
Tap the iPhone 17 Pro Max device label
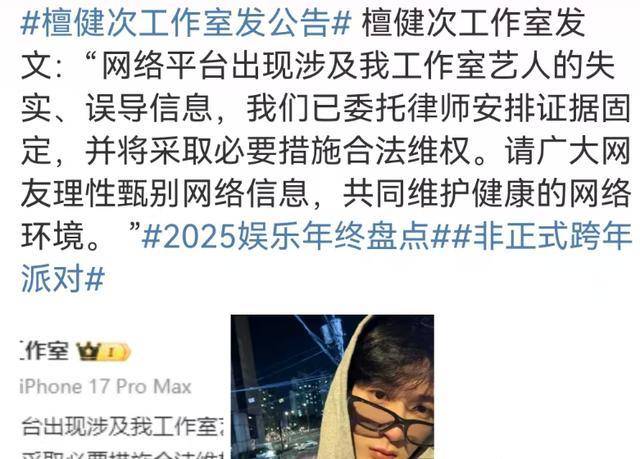[106, 387]
